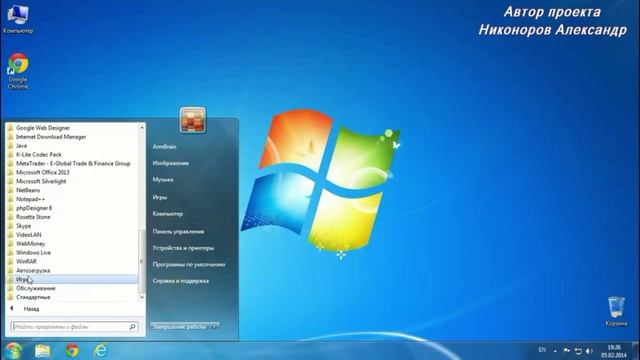Screen dimensions: 640x360
Task: Click the Google Web Designer folder icon
Action: click(11, 128)
